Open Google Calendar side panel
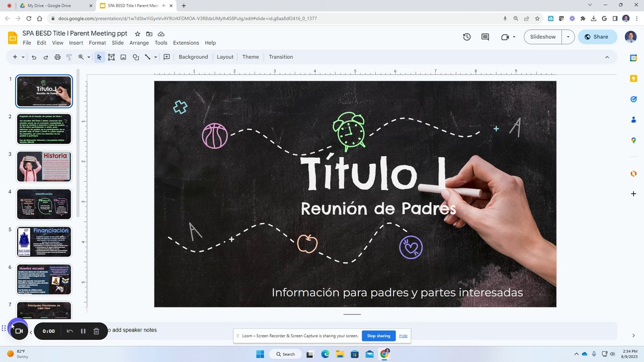Viewport: 644px width, 362px height. [633, 58]
